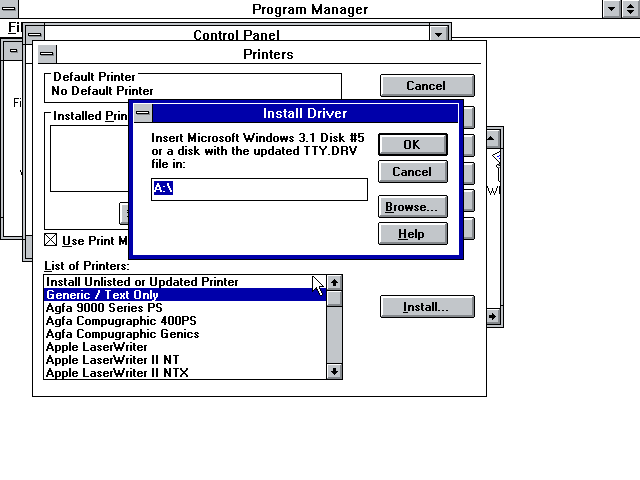Open the Install Driver system menu box
640x480 pixels.
point(143,113)
